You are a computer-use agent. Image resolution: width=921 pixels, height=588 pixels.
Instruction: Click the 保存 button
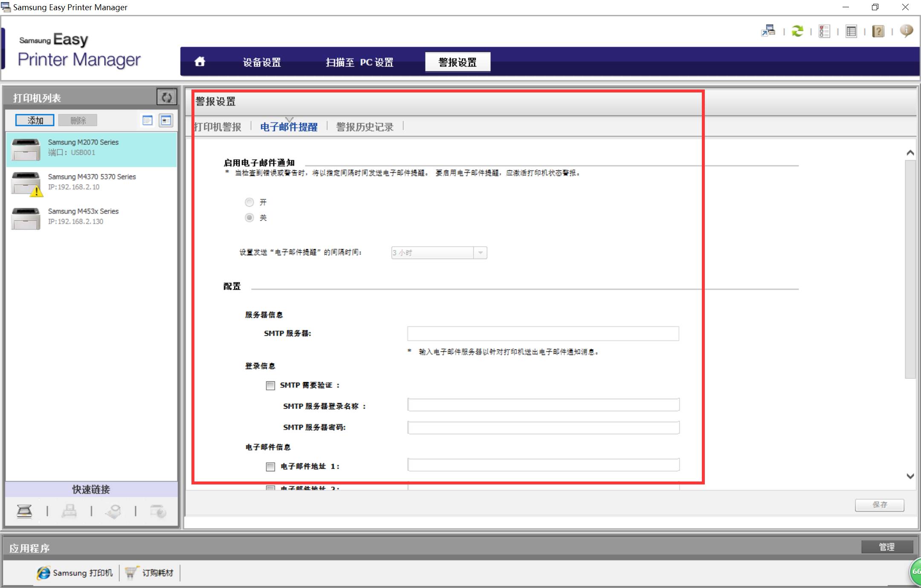(880, 505)
